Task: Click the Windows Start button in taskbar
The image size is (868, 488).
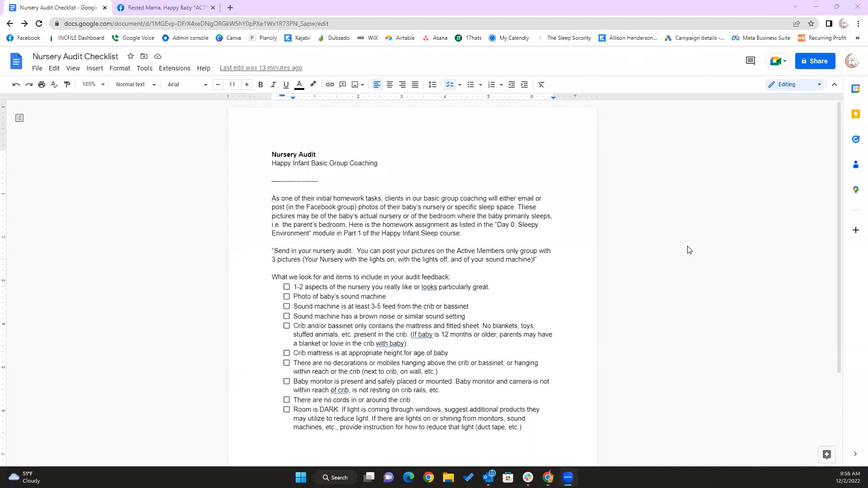Action: pyautogui.click(x=301, y=477)
